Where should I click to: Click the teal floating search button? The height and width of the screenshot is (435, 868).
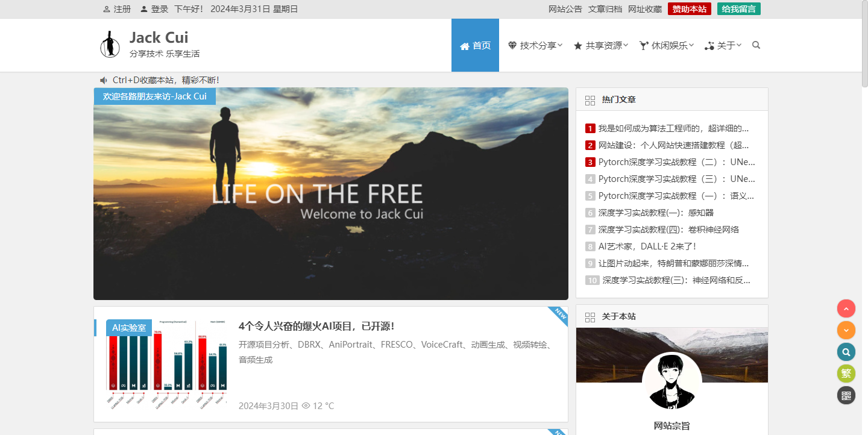846,352
